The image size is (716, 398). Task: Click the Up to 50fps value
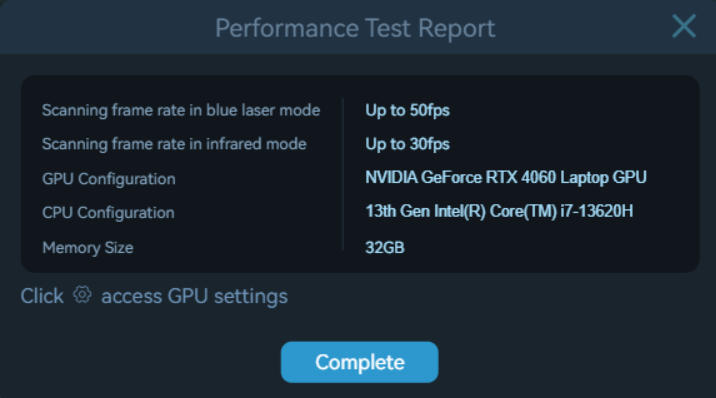[x=407, y=110]
